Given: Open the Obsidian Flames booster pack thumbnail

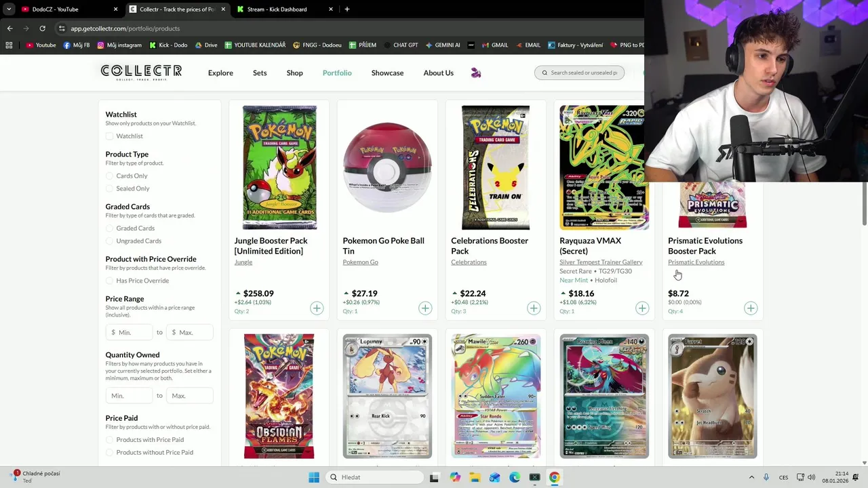Looking at the screenshot, I should [x=279, y=396].
